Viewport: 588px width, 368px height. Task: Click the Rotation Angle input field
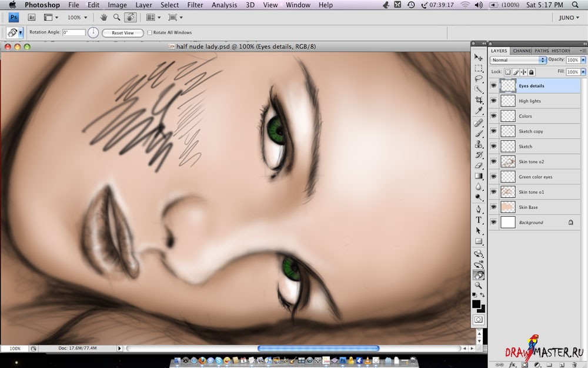pyautogui.click(x=74, y=32)
